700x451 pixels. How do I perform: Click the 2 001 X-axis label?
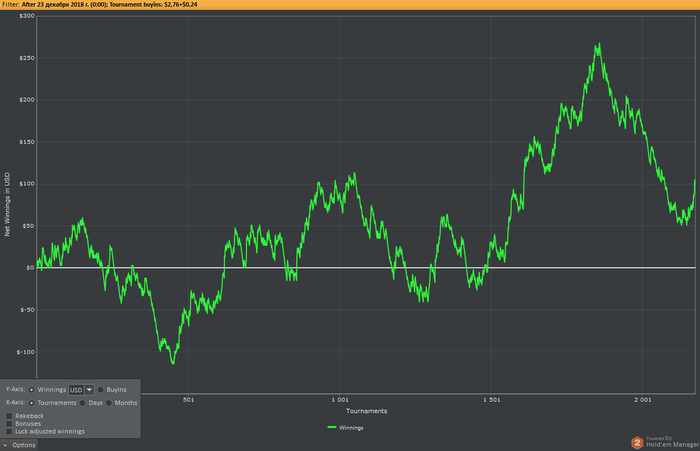[x=643, y=400]
